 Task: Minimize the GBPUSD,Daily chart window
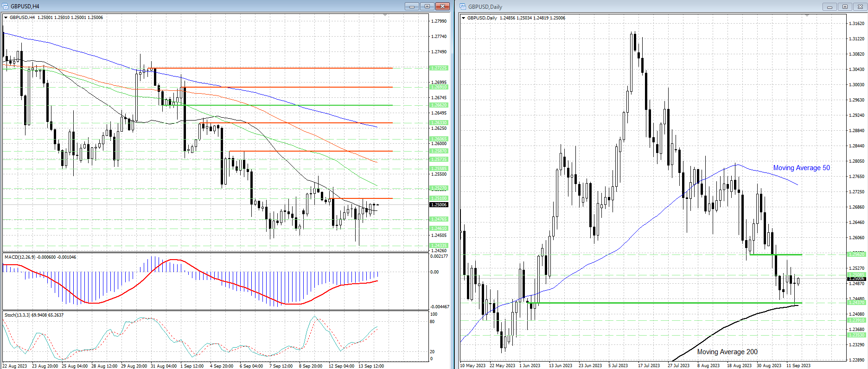830,6
